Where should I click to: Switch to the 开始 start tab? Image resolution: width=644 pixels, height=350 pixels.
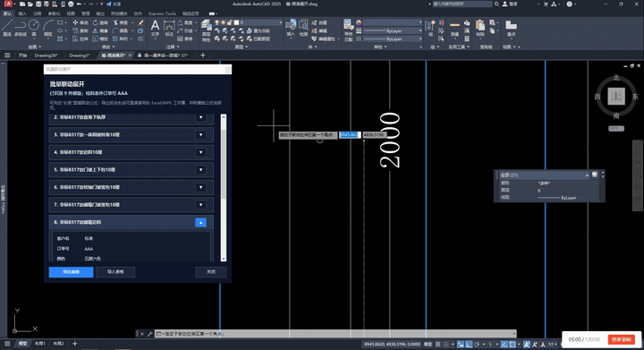[x=22, y=55]
